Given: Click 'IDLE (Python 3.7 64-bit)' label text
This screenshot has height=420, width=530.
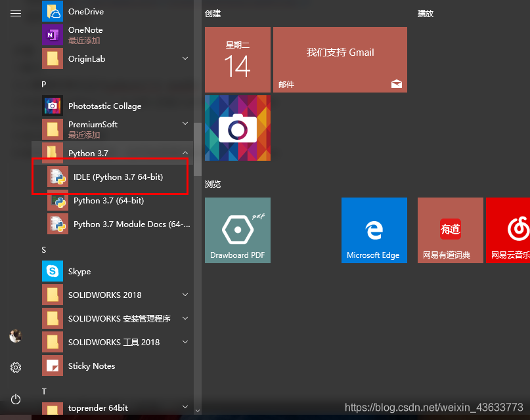Looking at the screenshot, I should (118, 177).
